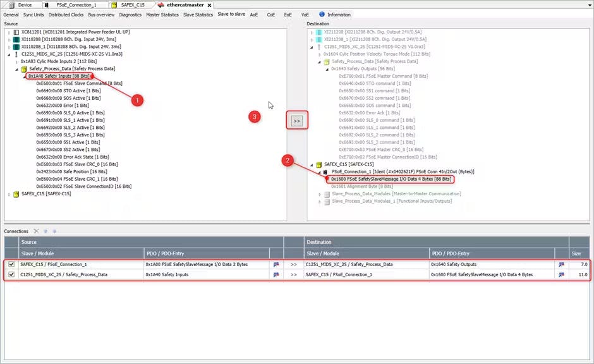Select 0x1A40 Safety Inputs in Source tree
Viewport: 594px width, 364px height.
coord(58,76)
